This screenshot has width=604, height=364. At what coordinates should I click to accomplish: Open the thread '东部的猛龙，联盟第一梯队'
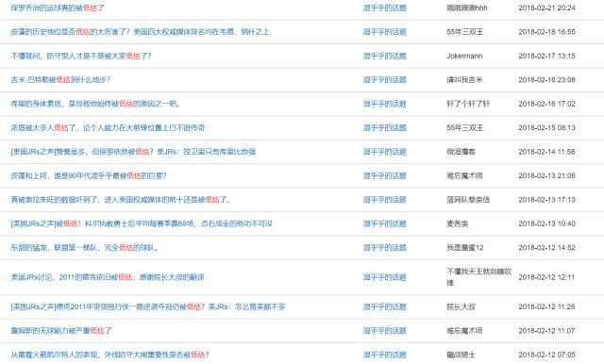point(84,247)
